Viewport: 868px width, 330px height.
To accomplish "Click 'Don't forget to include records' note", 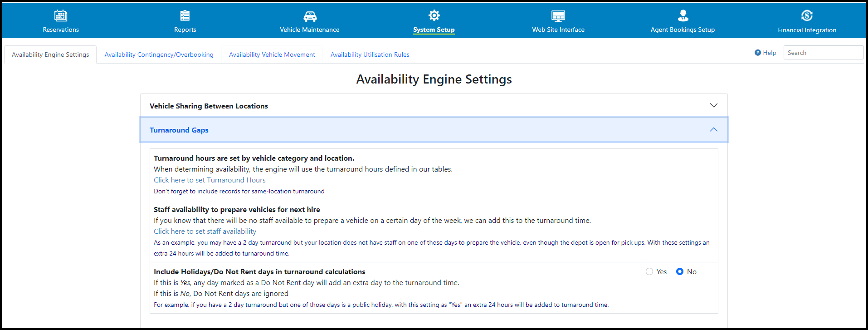I will (x=239, y=192).
